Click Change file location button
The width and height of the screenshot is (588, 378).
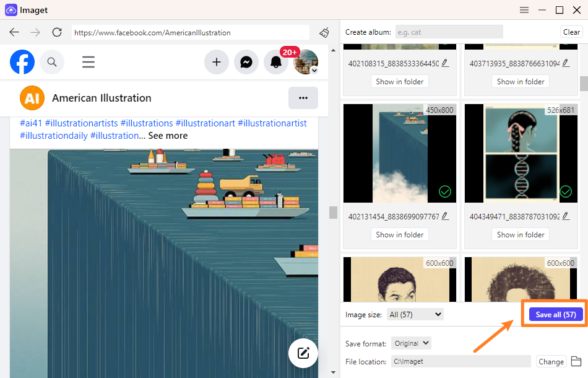coord(551,362)
